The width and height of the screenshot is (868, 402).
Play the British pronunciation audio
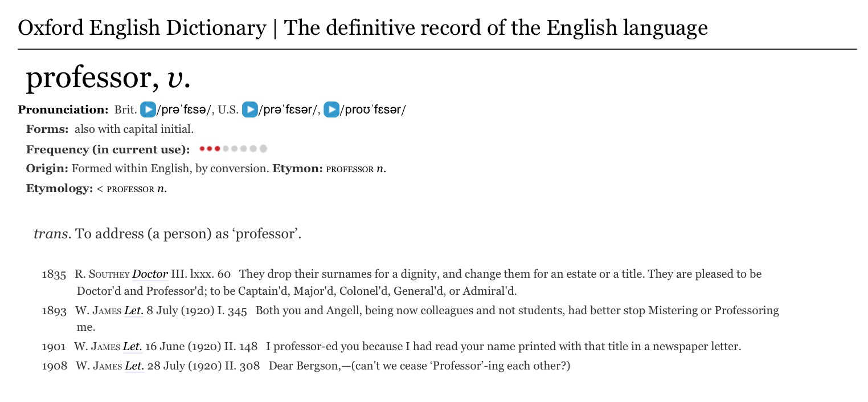coord(148,109)
